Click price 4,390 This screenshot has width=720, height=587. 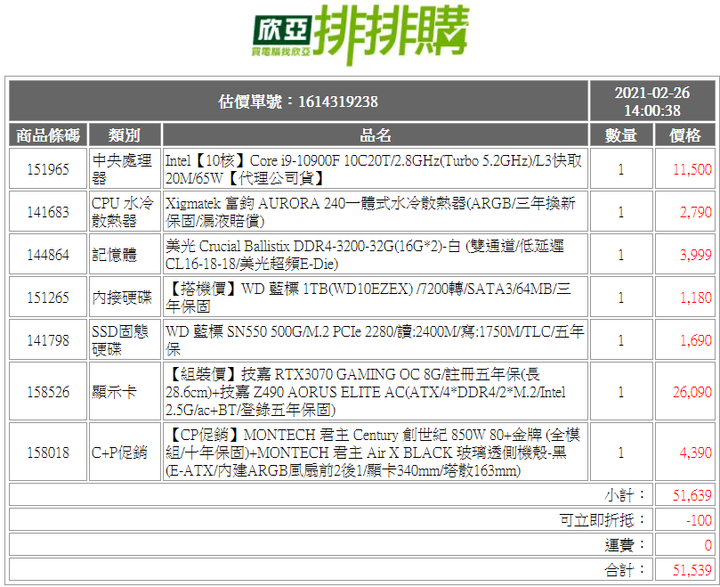pos(696,452)
